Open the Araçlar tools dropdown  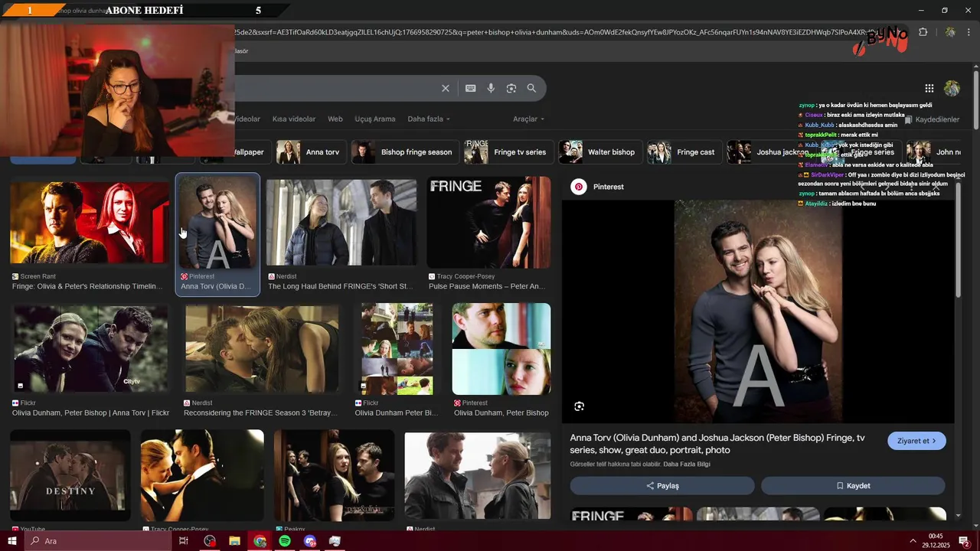coord(529,119)
